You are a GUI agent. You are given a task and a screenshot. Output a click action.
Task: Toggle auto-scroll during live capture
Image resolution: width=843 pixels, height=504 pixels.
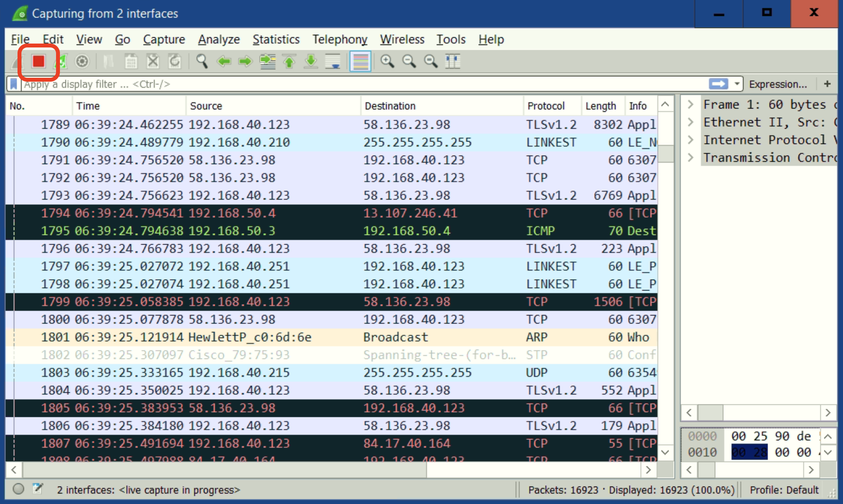(333, 61)
